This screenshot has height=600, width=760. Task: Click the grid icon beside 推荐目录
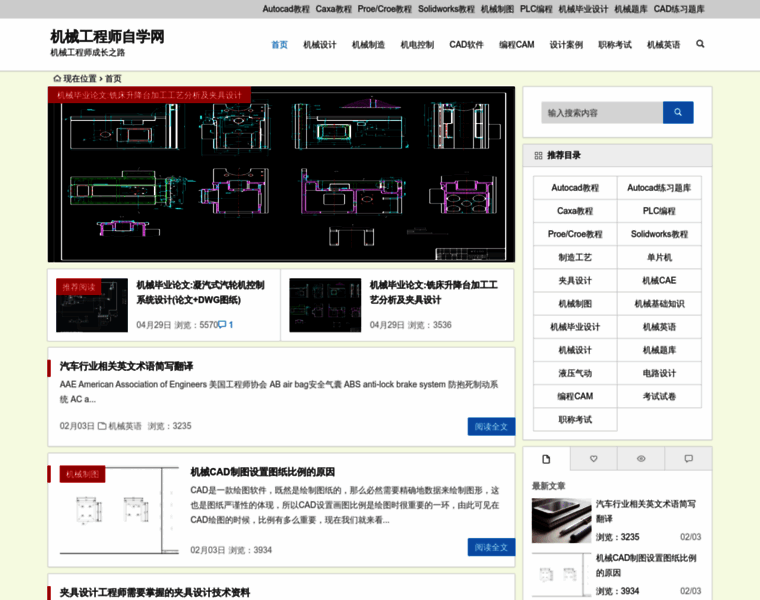[x=538, y=156]
